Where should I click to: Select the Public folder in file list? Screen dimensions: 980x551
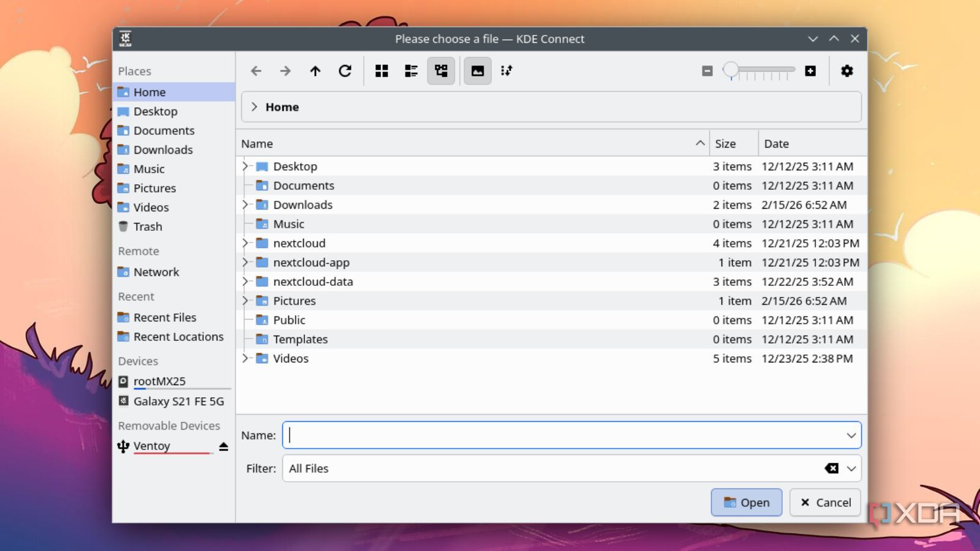click(551, 320)
